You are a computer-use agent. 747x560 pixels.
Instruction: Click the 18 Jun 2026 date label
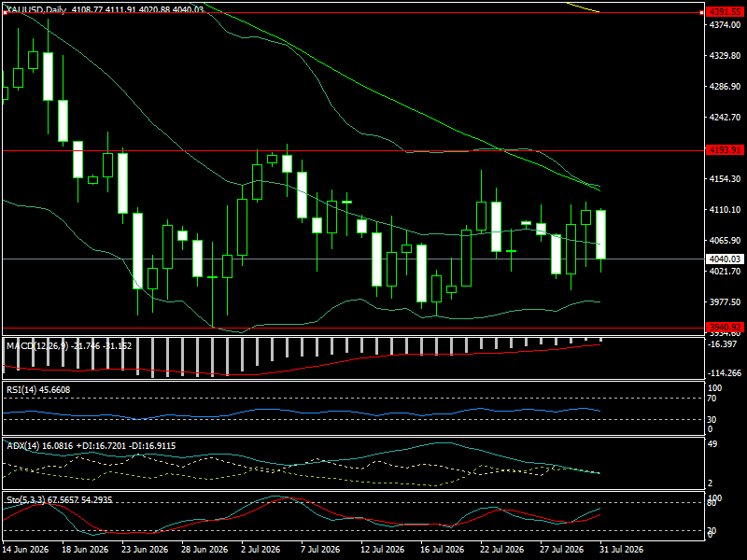click(85, 550)
